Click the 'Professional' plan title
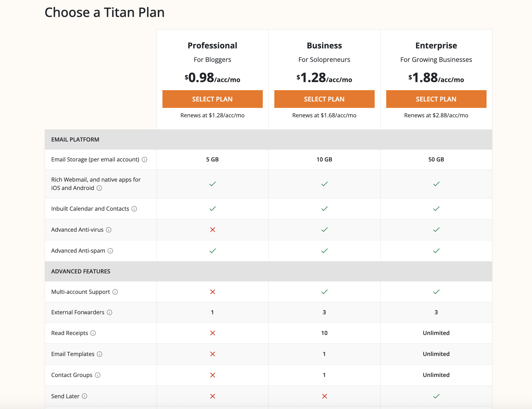This screenshot has width=532, height=409. pos(212,45)
